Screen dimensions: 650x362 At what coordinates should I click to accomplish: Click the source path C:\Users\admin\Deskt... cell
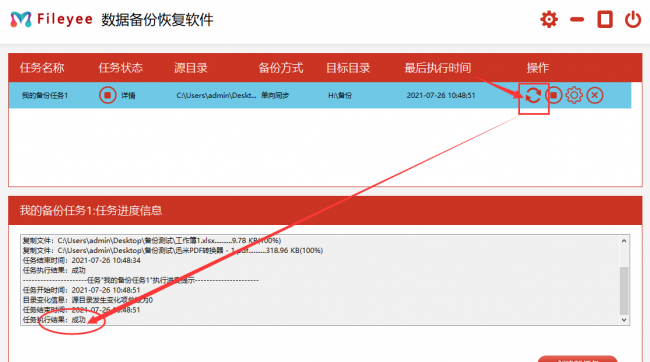216,95
